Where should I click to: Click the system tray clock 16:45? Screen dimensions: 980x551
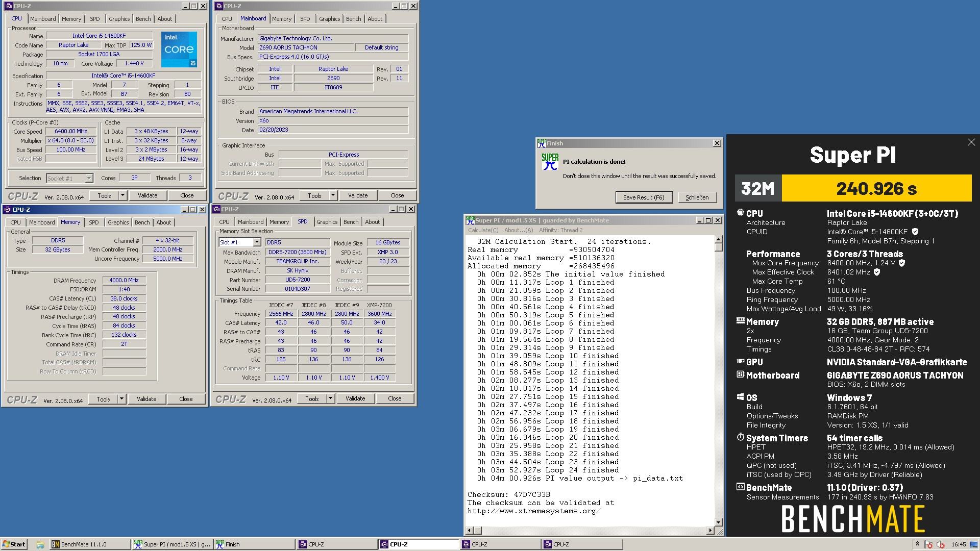959,544
